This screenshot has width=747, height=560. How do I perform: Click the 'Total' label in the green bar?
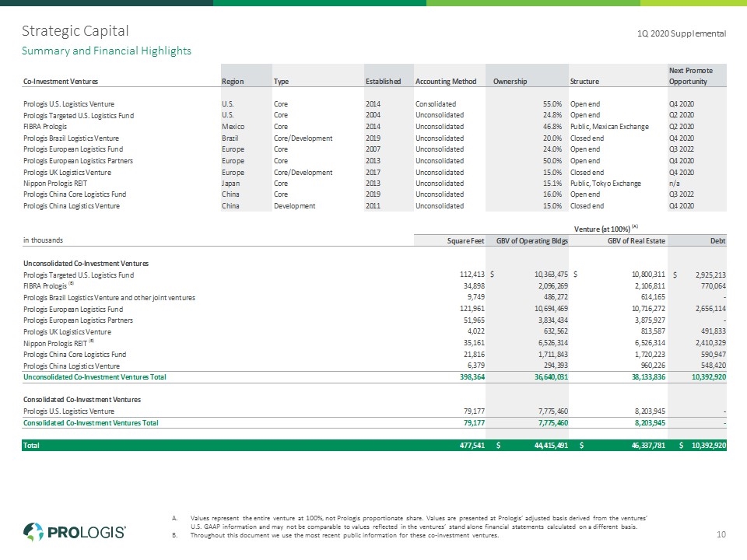coord(31,445)
